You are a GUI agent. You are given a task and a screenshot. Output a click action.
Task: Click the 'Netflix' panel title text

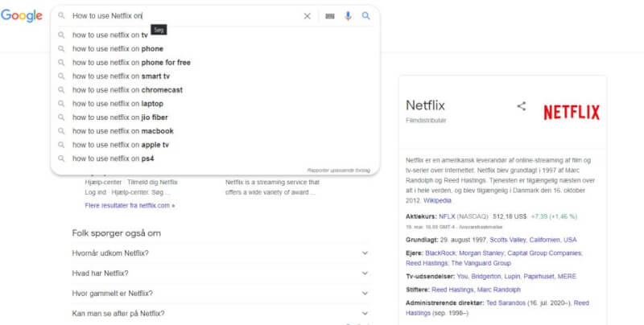[x=425, y=105]
